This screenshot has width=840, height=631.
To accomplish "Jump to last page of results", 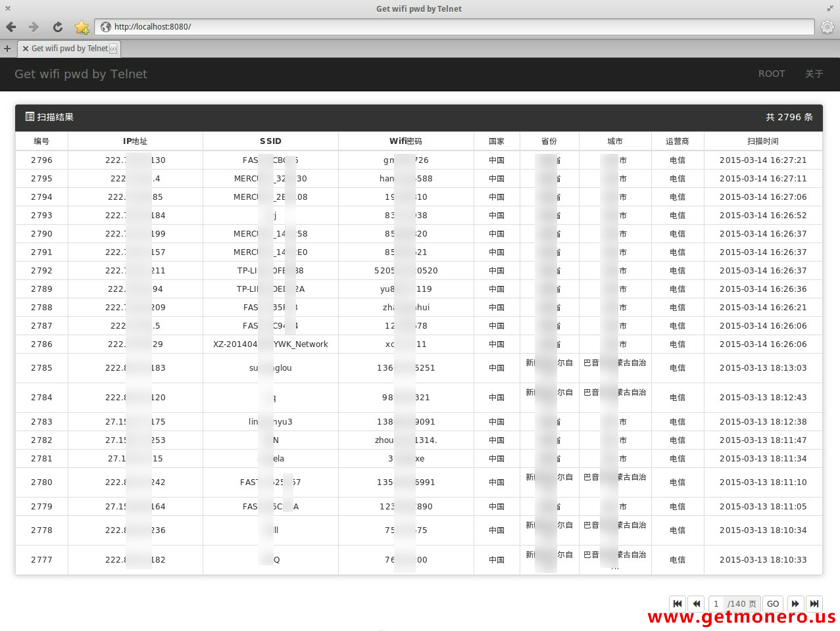I will (814, 603).
